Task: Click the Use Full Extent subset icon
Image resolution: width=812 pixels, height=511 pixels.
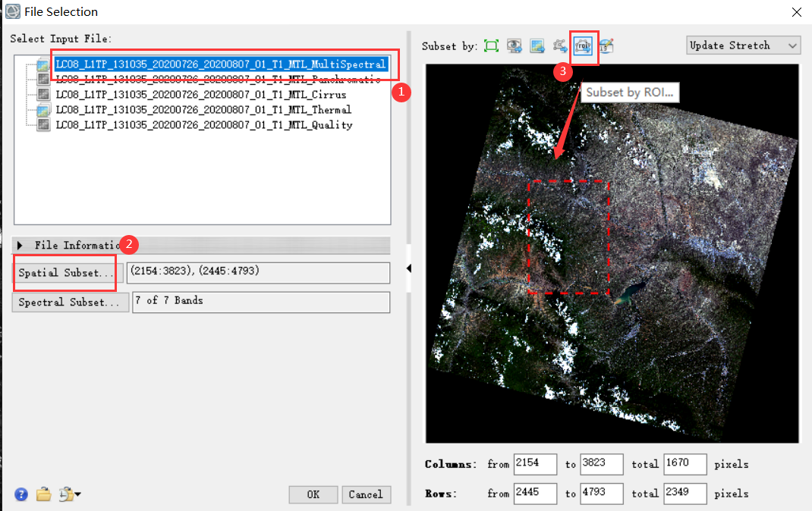Action: 491,46
